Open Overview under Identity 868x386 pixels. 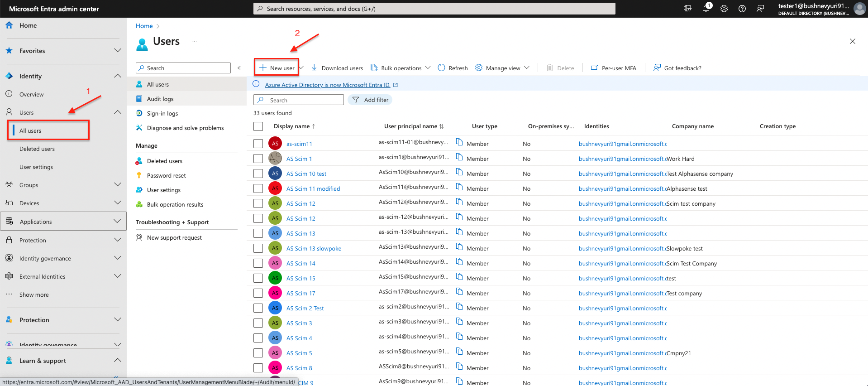[32, 94]
